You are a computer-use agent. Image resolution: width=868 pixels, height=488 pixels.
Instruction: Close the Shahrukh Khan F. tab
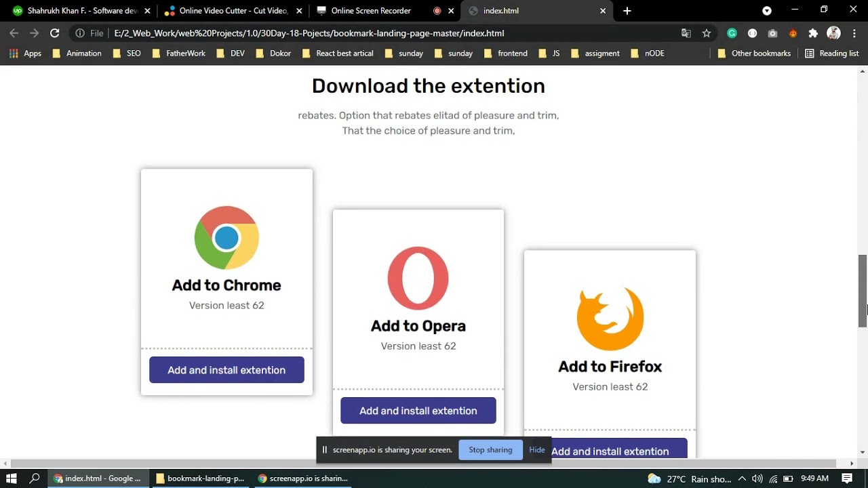click(147, 11)
